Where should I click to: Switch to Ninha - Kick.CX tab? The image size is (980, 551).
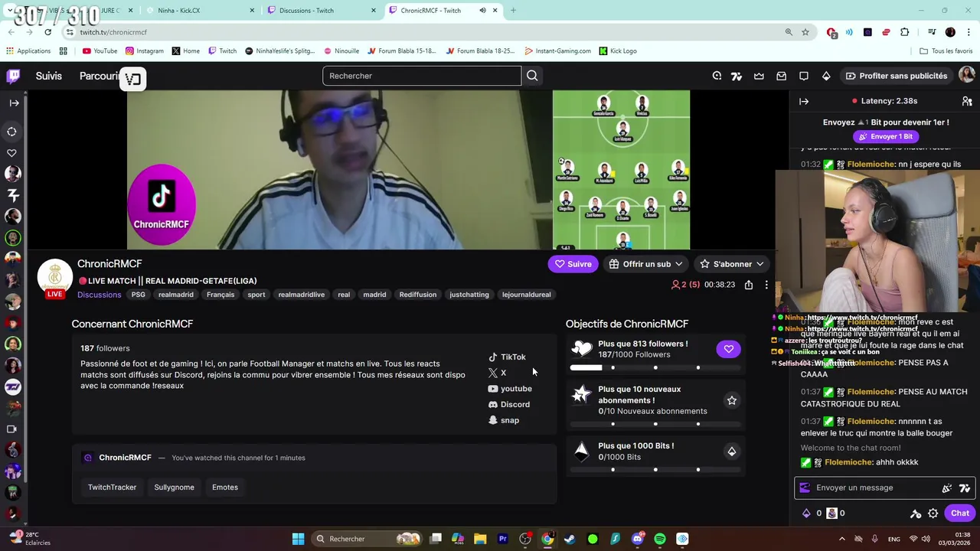pos(200,11)
